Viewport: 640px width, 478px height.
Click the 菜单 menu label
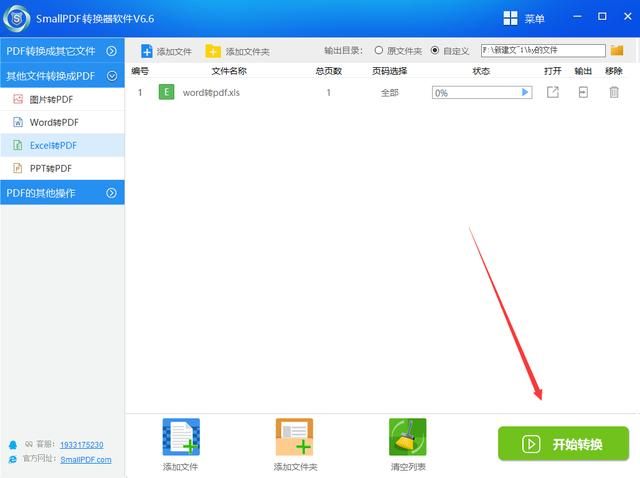pos(534,19)
